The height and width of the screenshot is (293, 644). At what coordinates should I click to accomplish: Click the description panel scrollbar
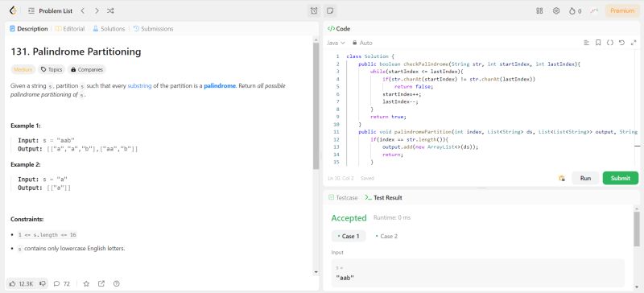[316, 106]
